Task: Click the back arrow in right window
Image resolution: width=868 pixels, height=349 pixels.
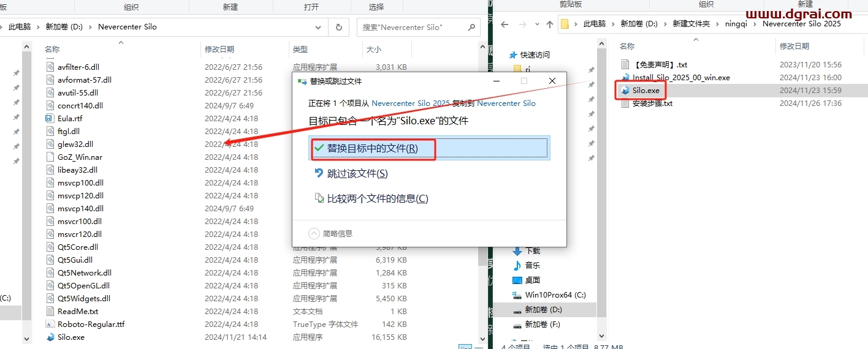Action: pos(504,24)
